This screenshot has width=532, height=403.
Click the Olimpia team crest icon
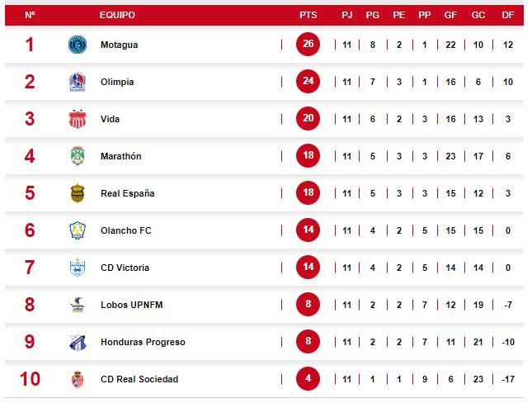[78, 82]
